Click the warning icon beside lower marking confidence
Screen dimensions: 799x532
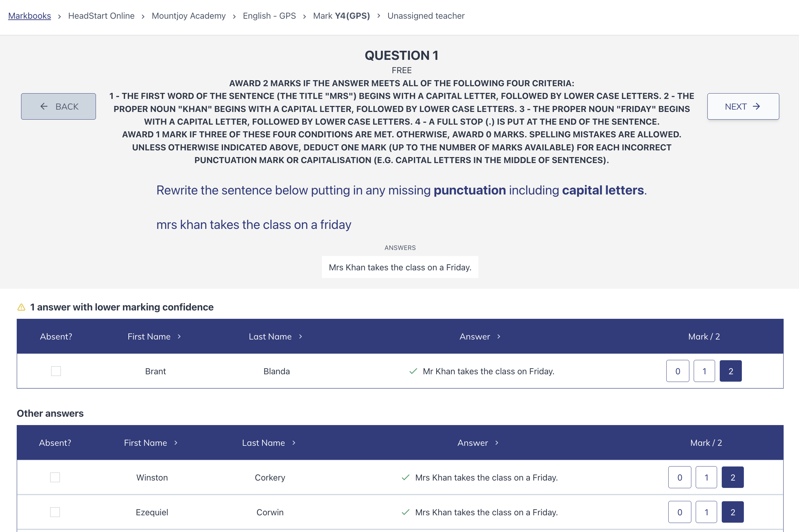click(21, 307)
